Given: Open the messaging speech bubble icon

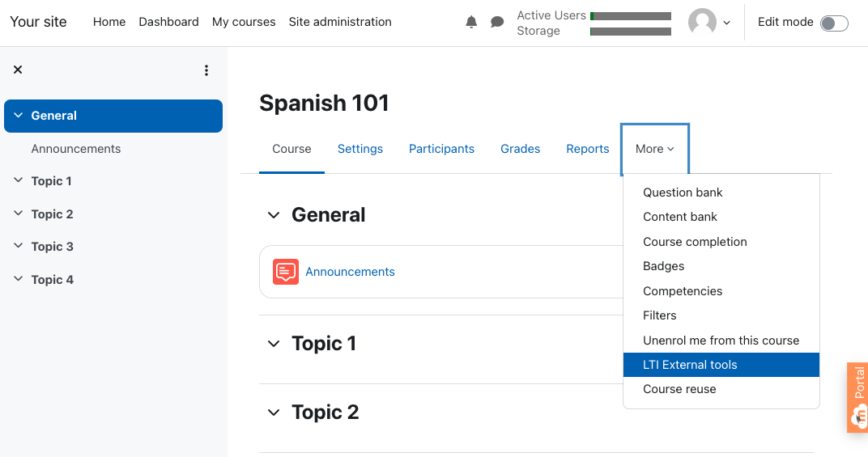Looking at the screenshot, I should 497,23.
